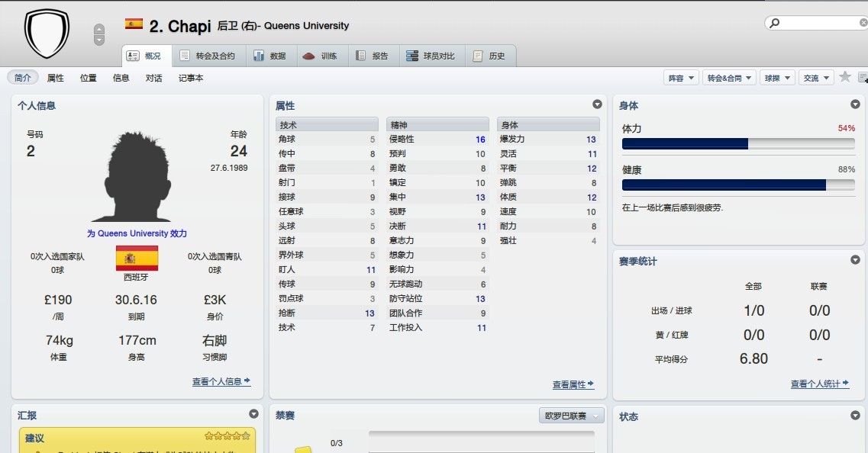Screen dimensions: 868x453
Task: Click the magnifying glass search icon
Action: pyautogui.click(x=775, y=24)
